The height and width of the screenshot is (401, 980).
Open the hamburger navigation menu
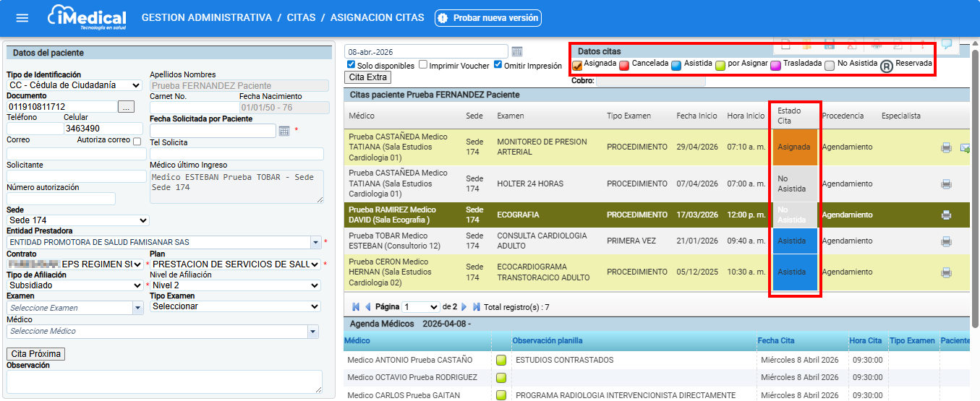22,18
